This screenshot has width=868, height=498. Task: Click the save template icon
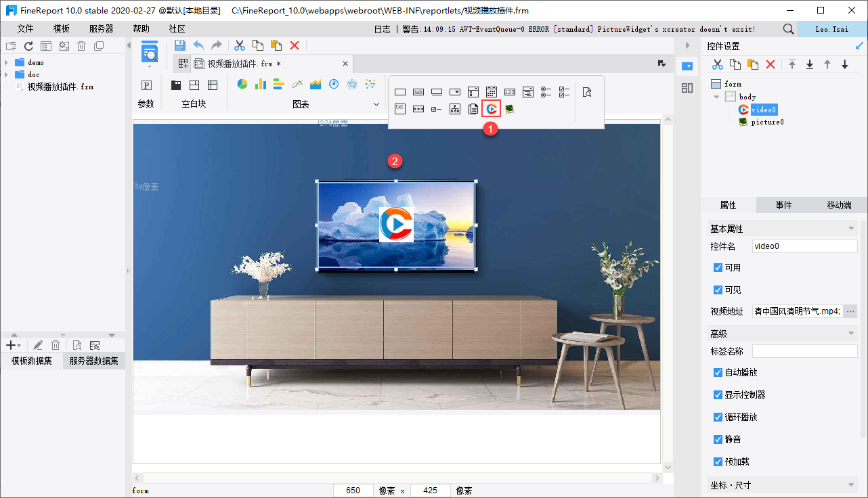click(x=179, y=45)
